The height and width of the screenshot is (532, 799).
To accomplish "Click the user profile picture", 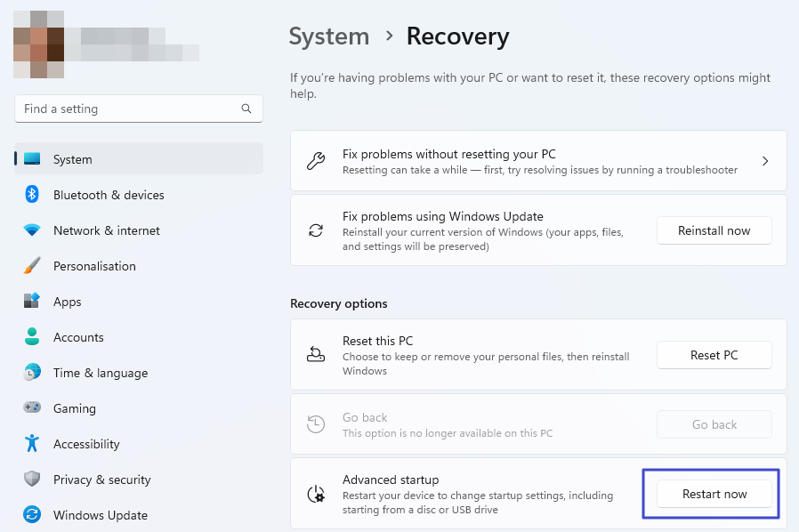I will coord(38,44).
